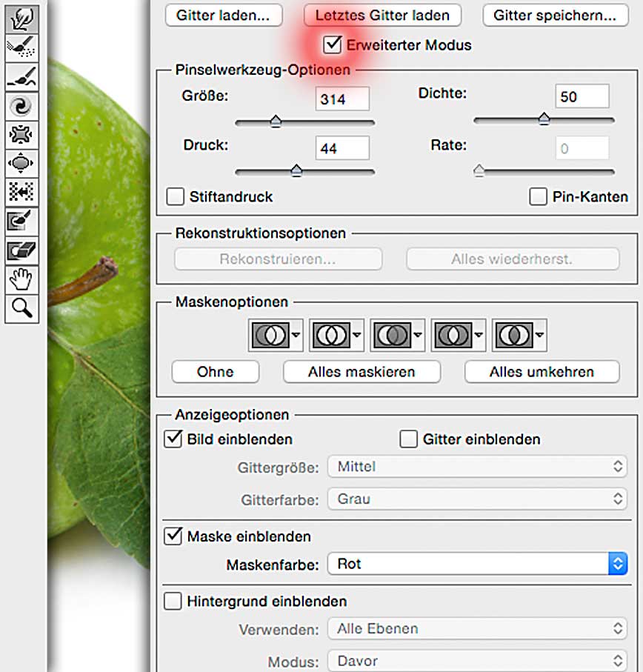The height and width of the screenshot is (672, 643).
Task: Click Alles maskieren button
Action: pyautogui.click(x=362, y=372)
